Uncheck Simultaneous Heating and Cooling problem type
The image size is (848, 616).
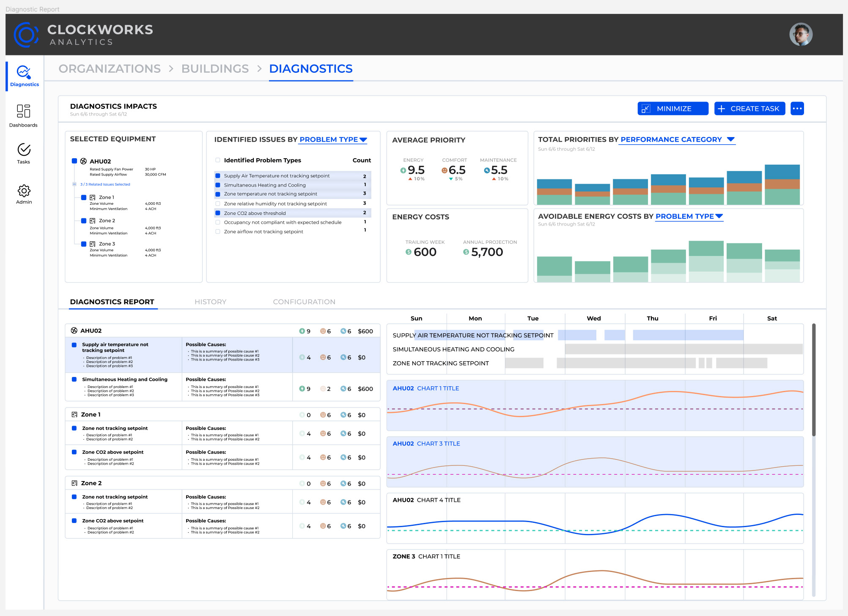click(218, 185)
